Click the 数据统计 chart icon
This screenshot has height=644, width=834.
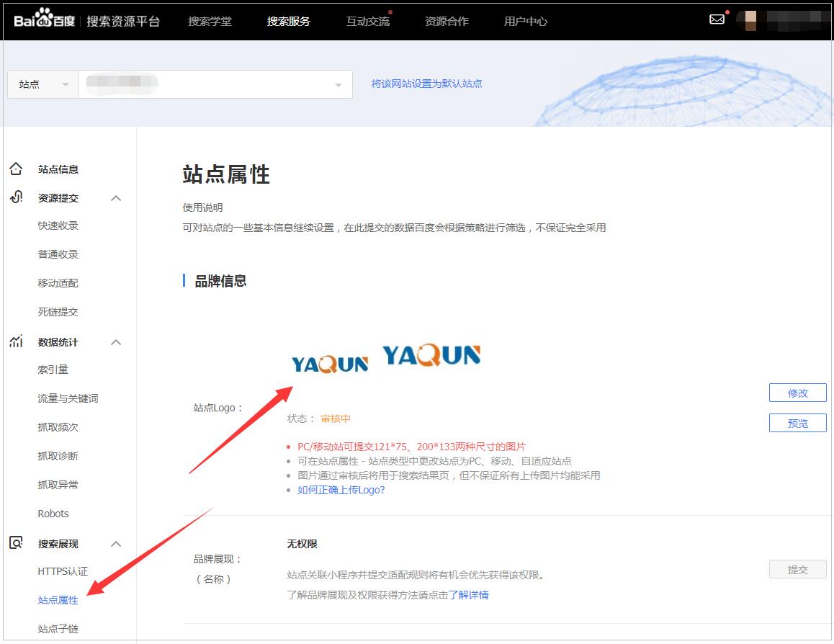pyautogui.click(x=16, y=341)
